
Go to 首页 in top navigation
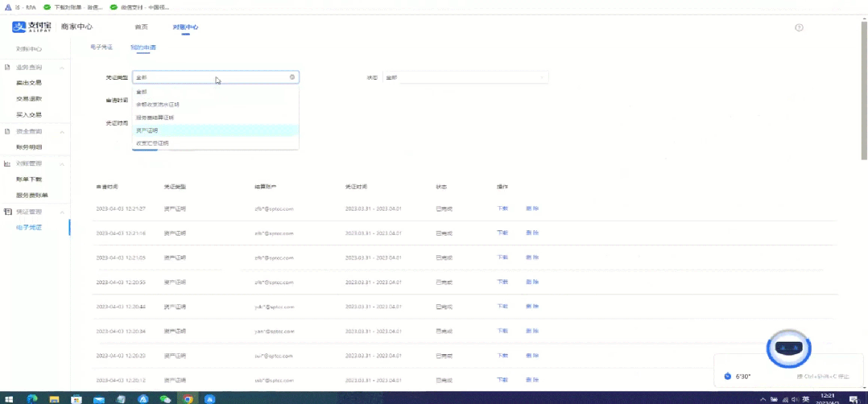tap(141, 27)
